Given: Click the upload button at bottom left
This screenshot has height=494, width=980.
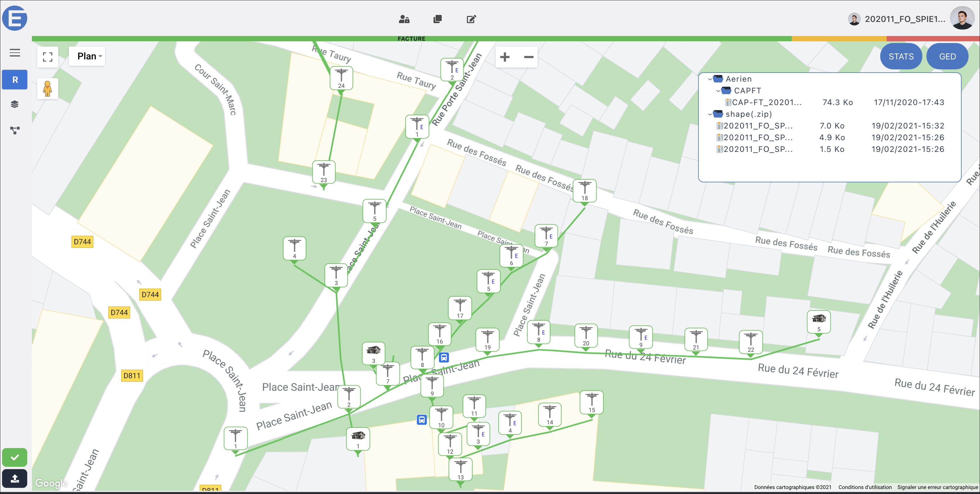Looking at the screenshot, I should coord(15,478).
